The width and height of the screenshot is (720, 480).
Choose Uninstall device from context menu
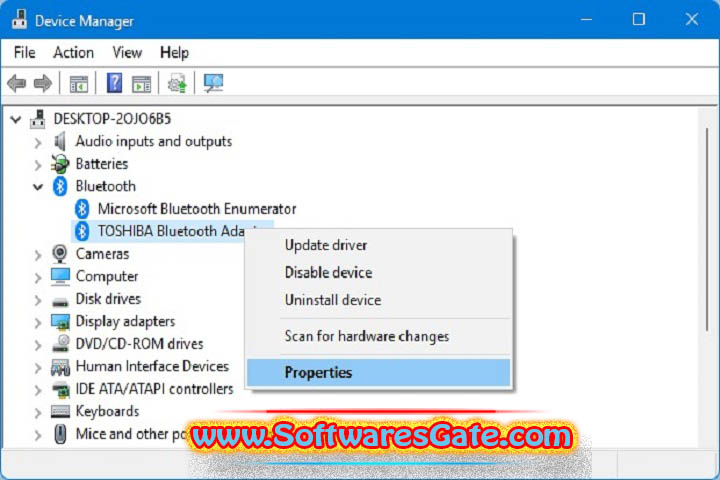[x=379, y=300]
